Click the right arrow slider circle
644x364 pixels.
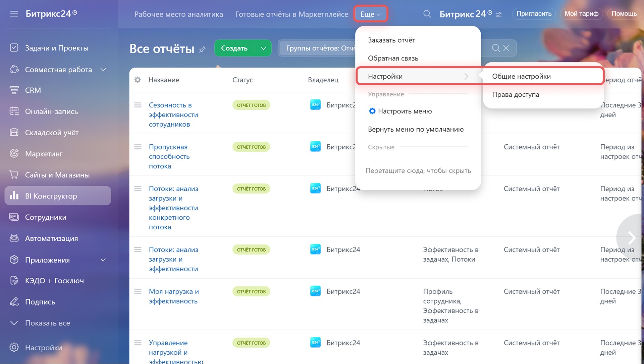[631, 237]
